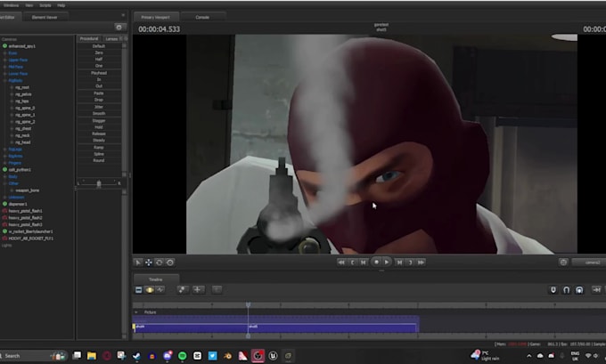Click green icon of enhanced_spy1 animation set

click(x=4, y=46)
